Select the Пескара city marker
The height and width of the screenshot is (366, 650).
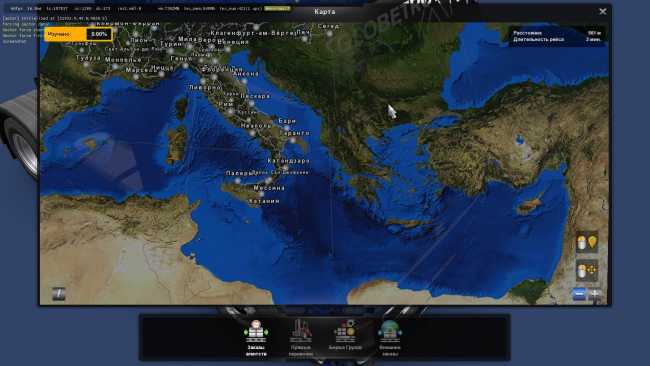click(x=255, y=96)
